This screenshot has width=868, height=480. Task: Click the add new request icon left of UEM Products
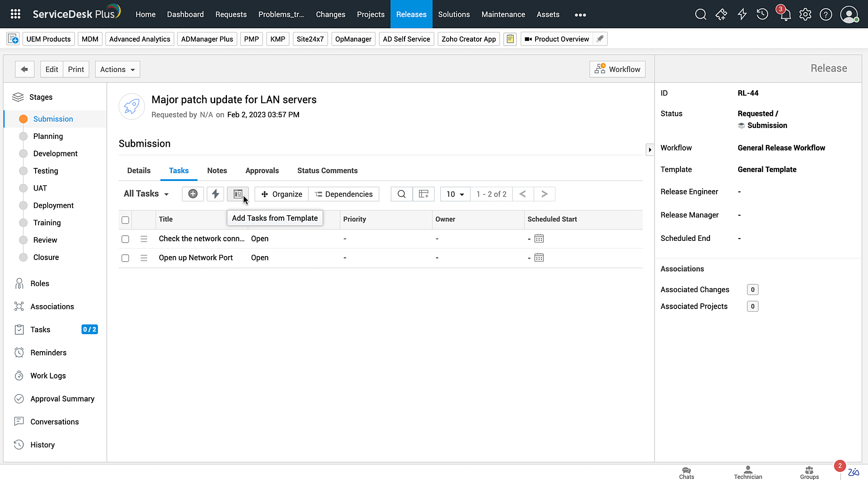coord(13,39)
